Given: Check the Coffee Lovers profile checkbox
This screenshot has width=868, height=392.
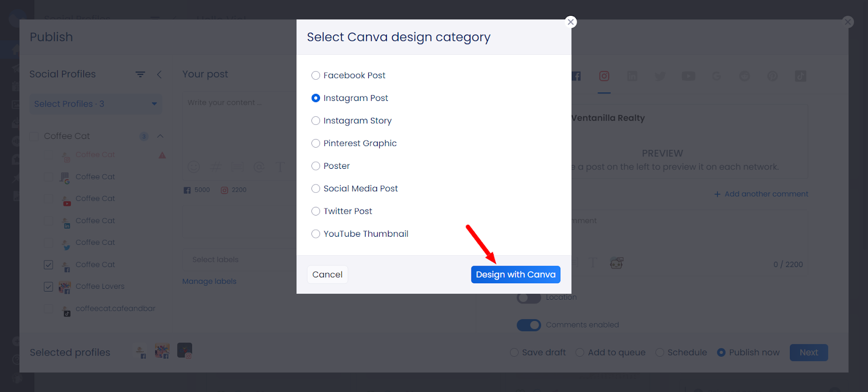Looking at the screenshot, I should [48, 287].
